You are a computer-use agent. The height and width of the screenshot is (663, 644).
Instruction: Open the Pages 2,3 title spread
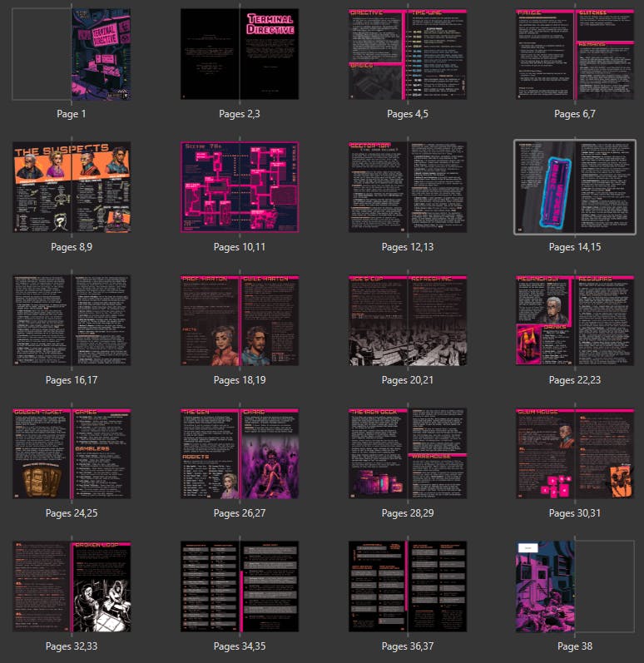(x=240, y=55)
